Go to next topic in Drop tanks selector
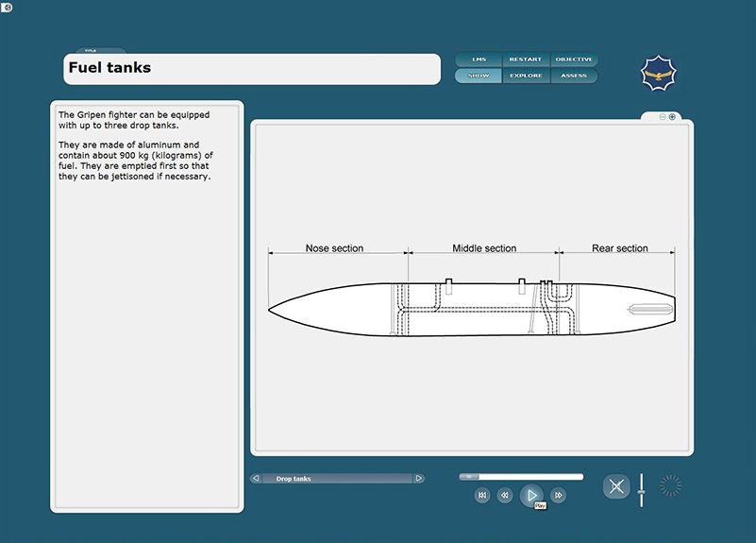 (x=419, y=479)
